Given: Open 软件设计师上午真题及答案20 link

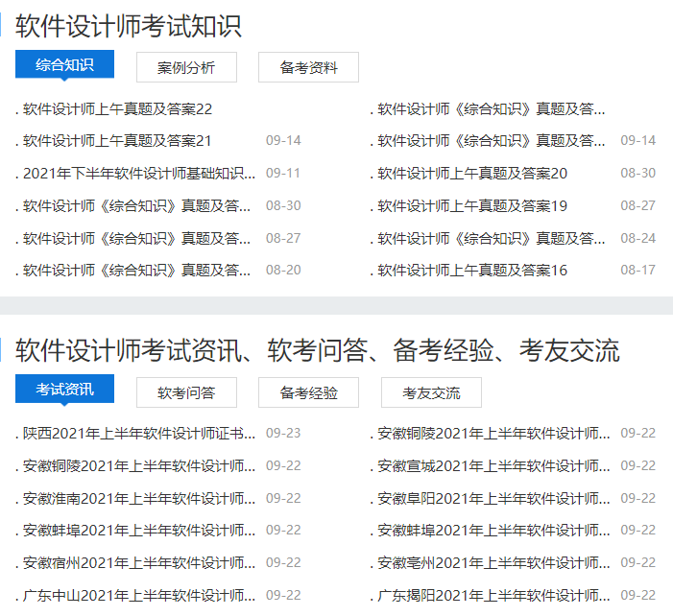Looking at the screenshot, I should (x=472, y=174).
